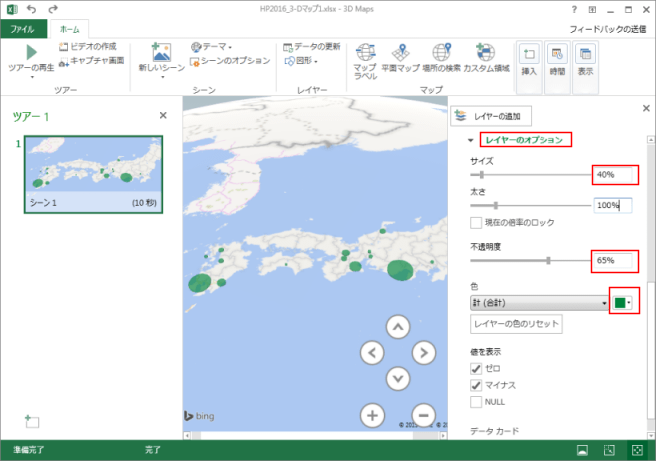The width and height of the screenshot is (656, 461).
Task: Click レイヤーの色のリセット button
Action: click(x=517, y=324)
